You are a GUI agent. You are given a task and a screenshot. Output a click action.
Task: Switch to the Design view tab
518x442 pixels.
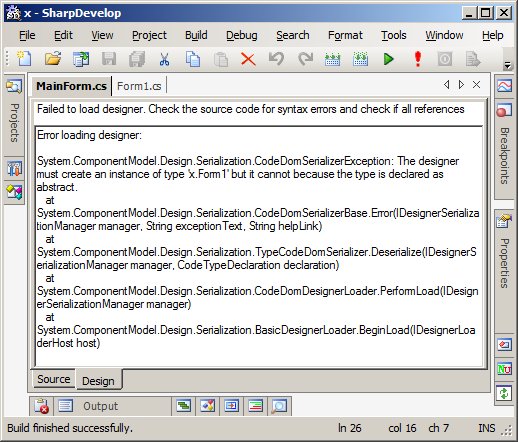(x=98, y=380)
